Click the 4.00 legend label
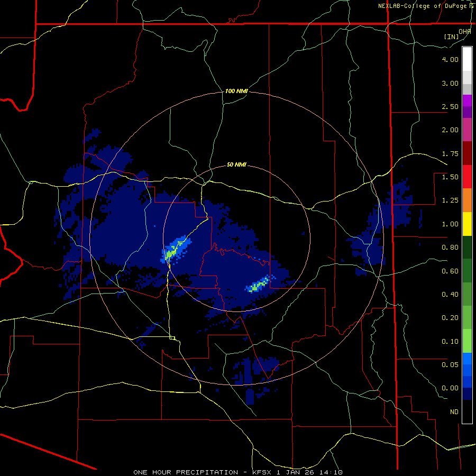Screen dimensions: 476x476 pos(450,59)
